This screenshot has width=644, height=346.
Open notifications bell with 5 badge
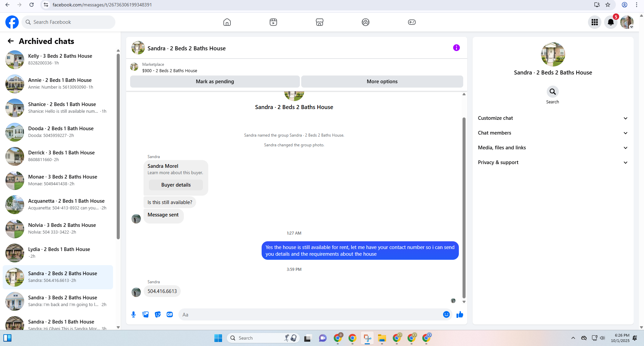coord(611,22)
